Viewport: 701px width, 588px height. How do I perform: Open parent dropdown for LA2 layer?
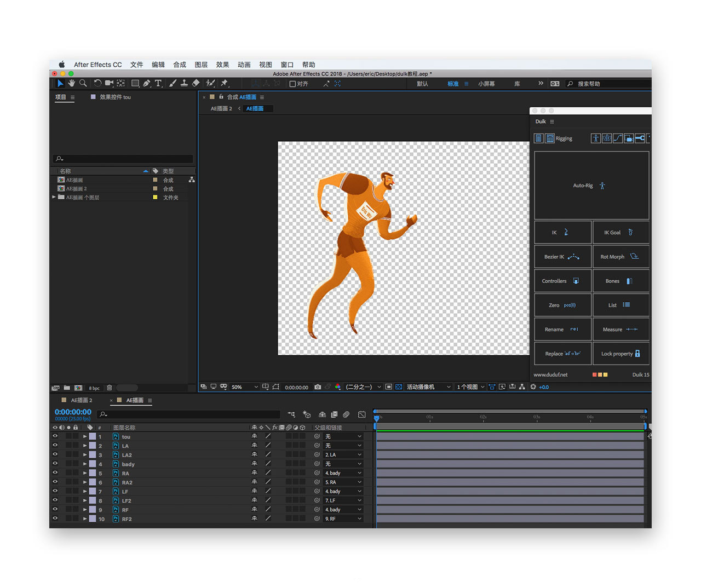(343, 455)
